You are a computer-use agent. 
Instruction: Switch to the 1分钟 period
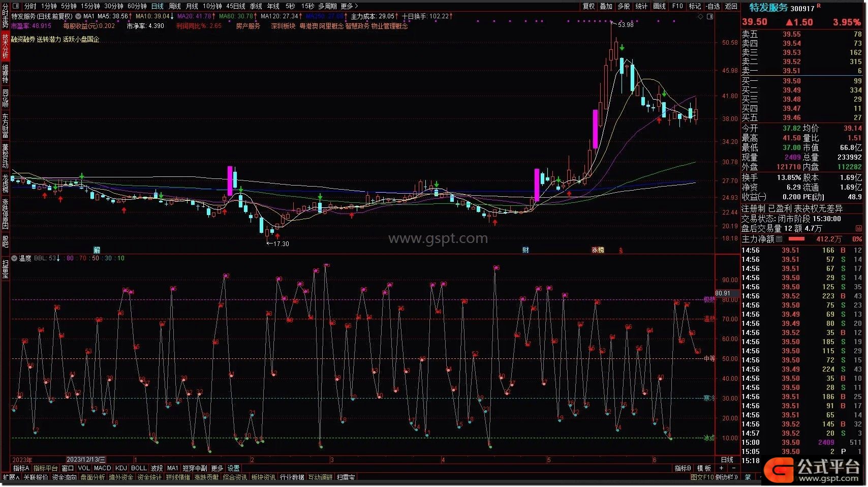[x=49, y=6]
